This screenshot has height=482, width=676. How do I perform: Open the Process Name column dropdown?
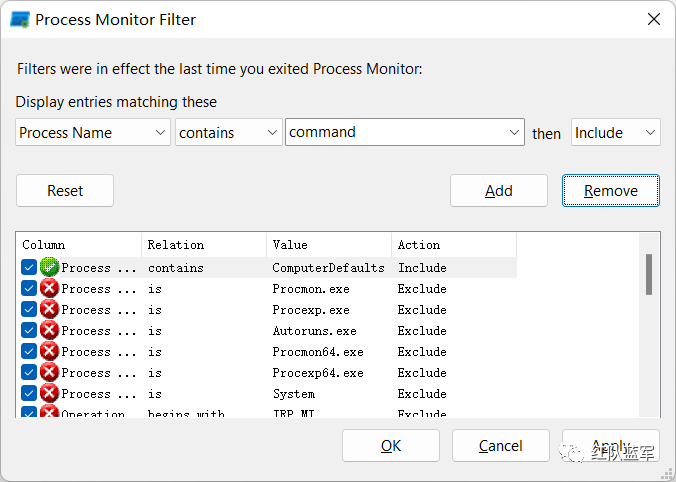(93, 133)
